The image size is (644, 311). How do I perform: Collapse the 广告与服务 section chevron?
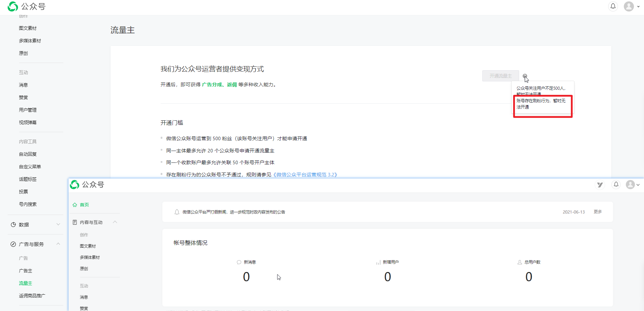(x=58, y=244)
